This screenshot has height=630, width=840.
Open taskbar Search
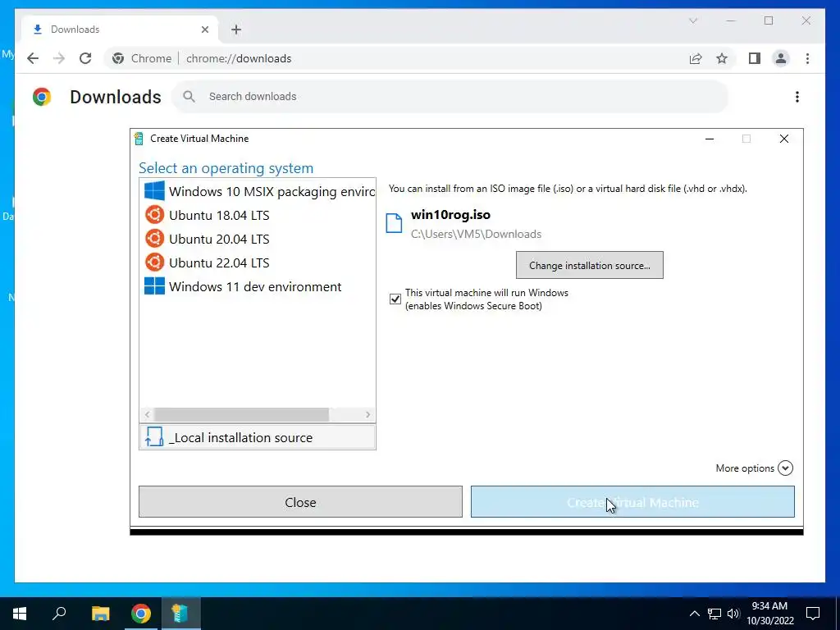click(59, 614)
